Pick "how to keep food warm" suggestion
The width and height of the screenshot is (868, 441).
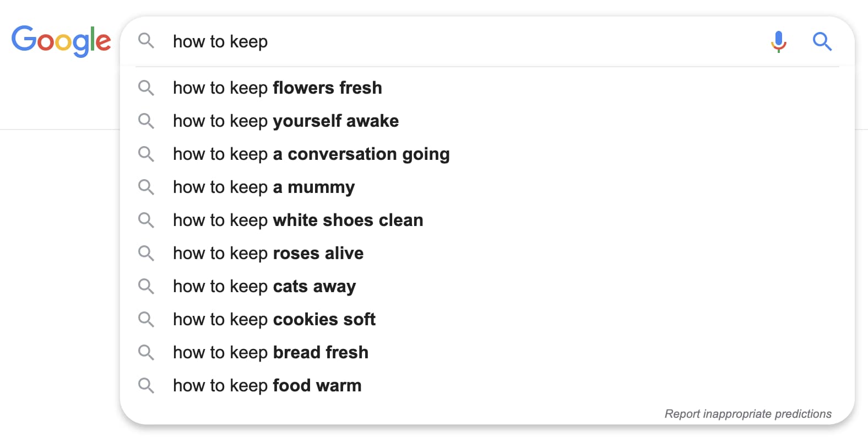267,385
